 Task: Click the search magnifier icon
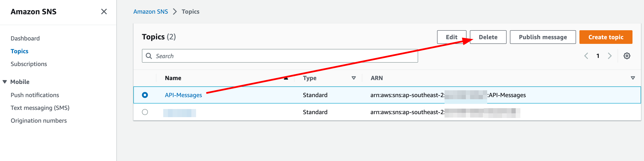(x=149, y=56)
